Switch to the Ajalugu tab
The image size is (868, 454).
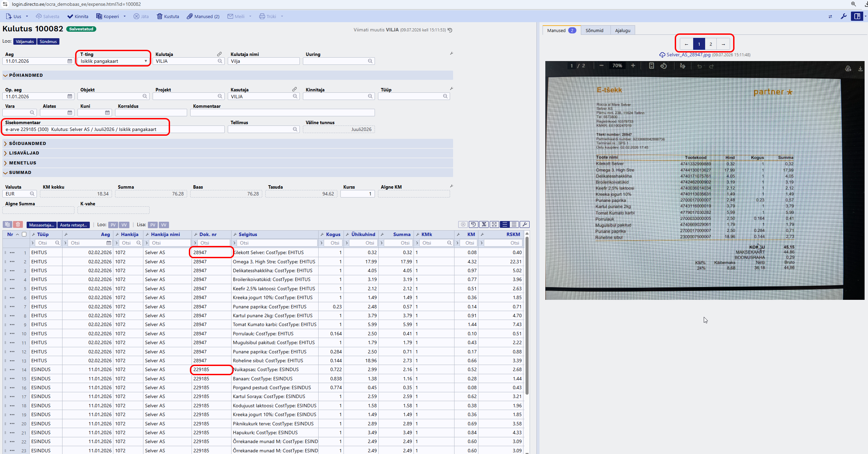[x=622, y=30]
